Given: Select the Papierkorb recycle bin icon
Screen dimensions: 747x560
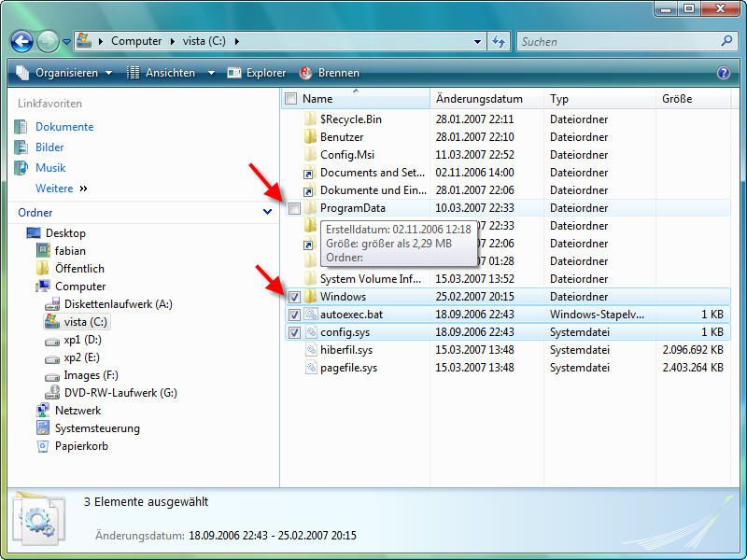Looking at the screenshot, I should tap(43, 446).
